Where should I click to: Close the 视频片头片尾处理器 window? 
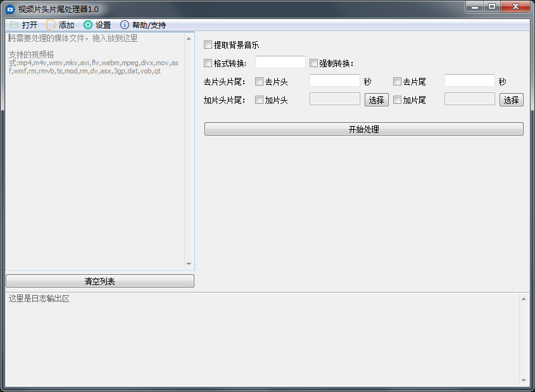pos(515,6)
